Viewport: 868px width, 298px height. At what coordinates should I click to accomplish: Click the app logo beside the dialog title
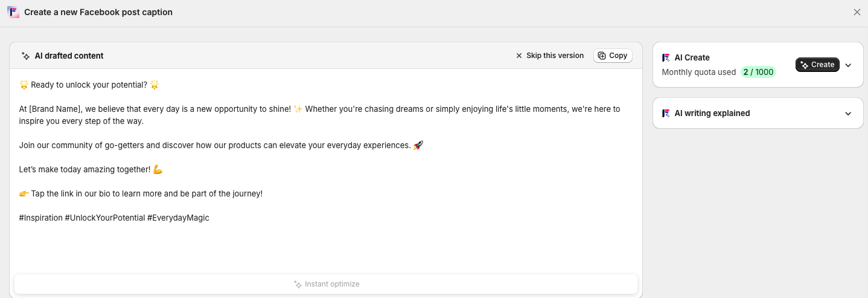[x=13, y=12]
